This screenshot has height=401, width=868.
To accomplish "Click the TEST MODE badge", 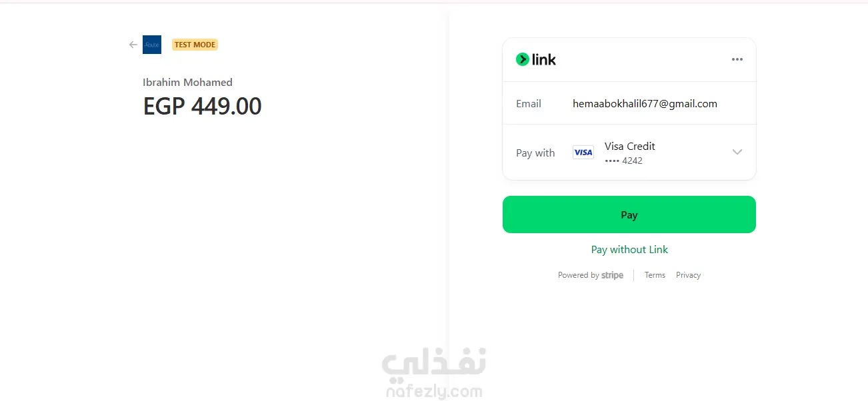I will tap(195, 45).
